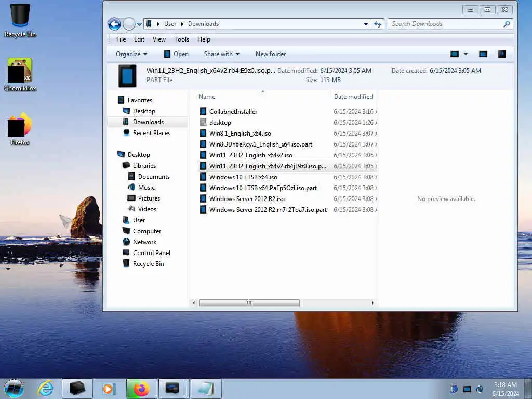Image resolution: width=532 pixels, height=399 pixels.
Task: Click the scrollbar right arrow
Action: point(373,303)
